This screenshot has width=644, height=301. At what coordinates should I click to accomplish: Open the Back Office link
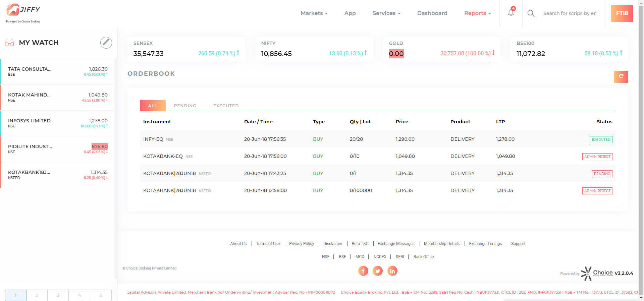tap(424, 257)
